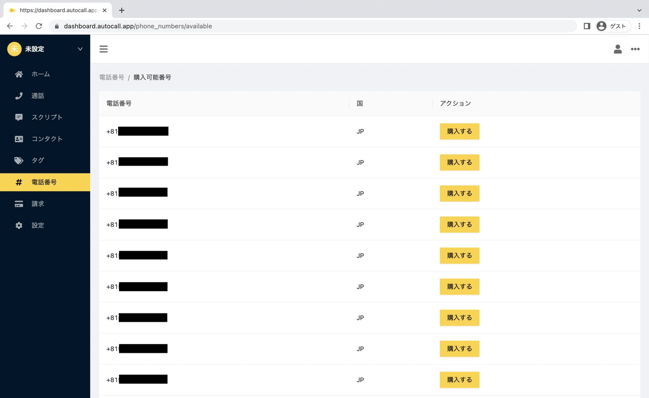Navigate to the 電話番号 breadcrumb link

click(112, 77)
